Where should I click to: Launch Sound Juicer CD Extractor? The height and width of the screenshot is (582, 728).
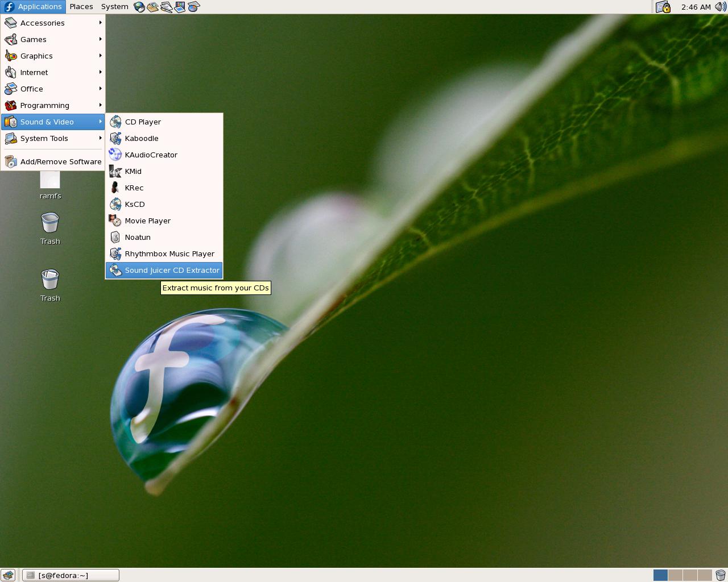click(164, 270)
